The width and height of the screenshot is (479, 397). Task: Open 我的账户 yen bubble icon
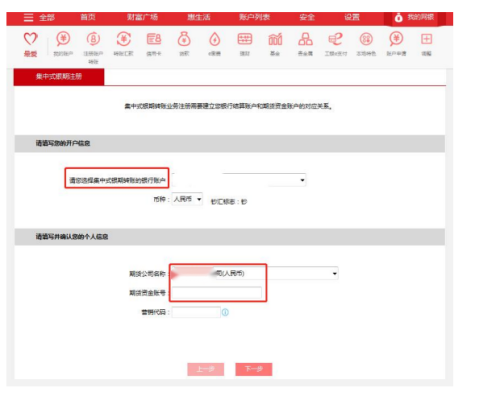point(63,43)
